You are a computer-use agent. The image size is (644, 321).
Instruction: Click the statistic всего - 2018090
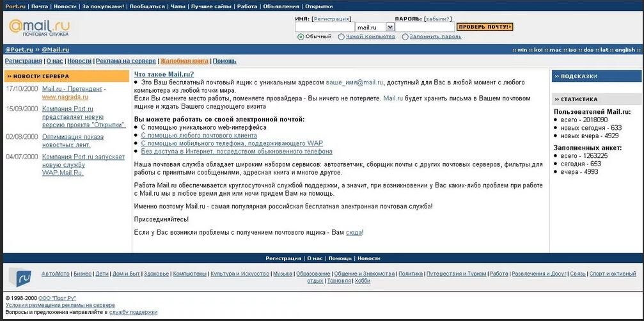click(x=584, y=120)
